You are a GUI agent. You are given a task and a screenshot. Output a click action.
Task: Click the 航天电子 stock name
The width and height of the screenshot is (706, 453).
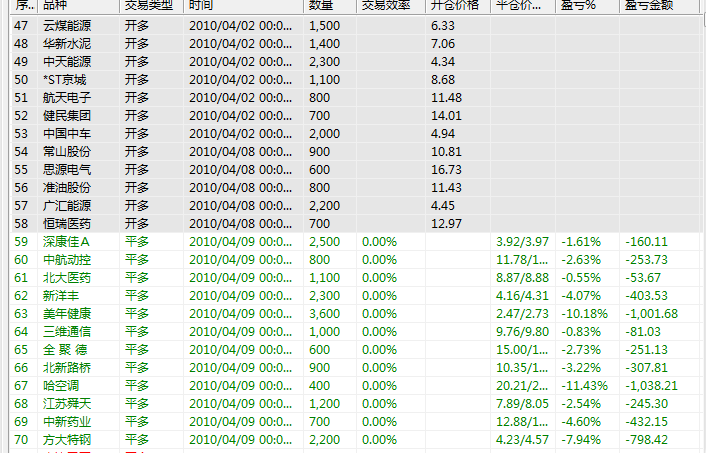pos(67,98)
